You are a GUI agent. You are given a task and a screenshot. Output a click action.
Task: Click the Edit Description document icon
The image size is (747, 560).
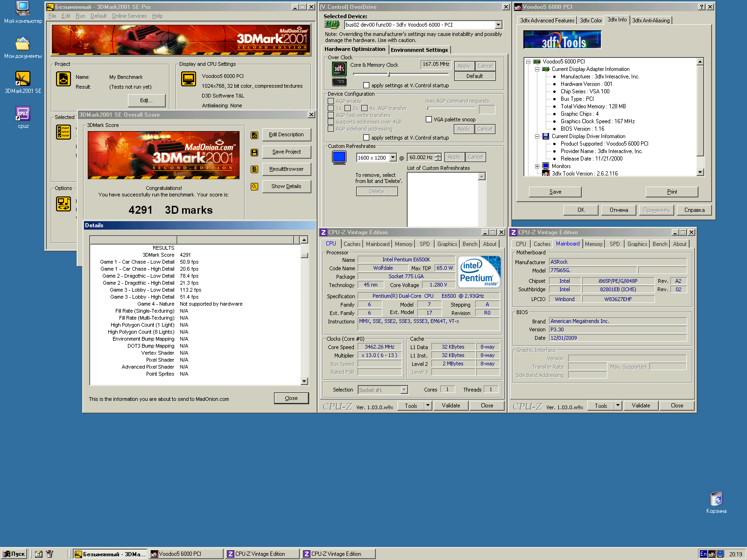[254, 135]
